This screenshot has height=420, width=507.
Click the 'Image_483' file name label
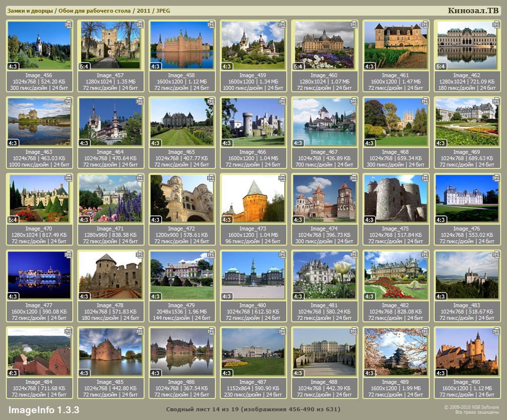(x=466, y=305)
